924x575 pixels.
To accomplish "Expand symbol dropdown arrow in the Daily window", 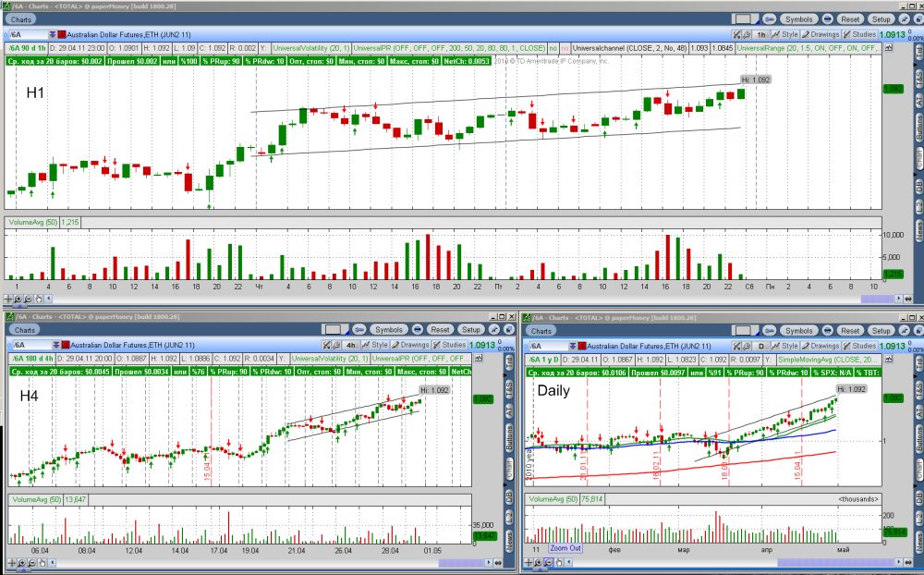I will coord(572,346).
